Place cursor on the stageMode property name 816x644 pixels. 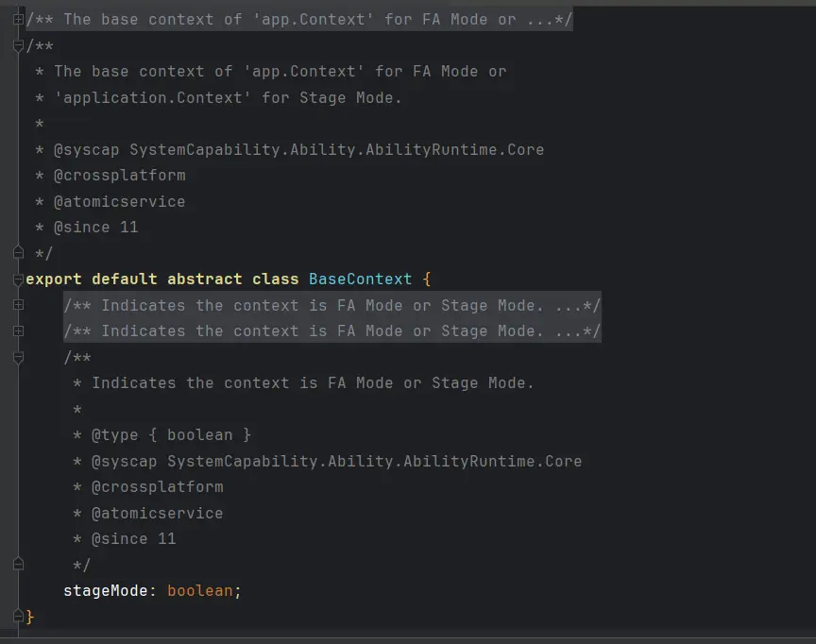(105, 591)
